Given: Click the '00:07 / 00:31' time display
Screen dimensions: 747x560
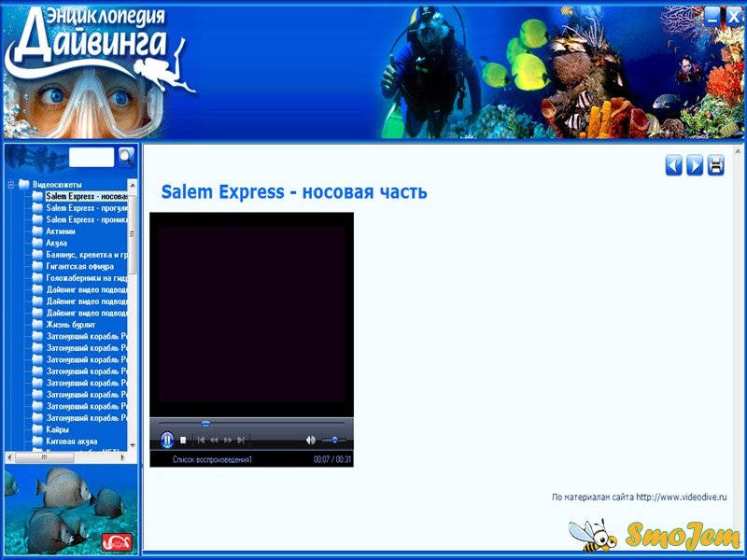Looking at the screenshot, I should 332,459.
